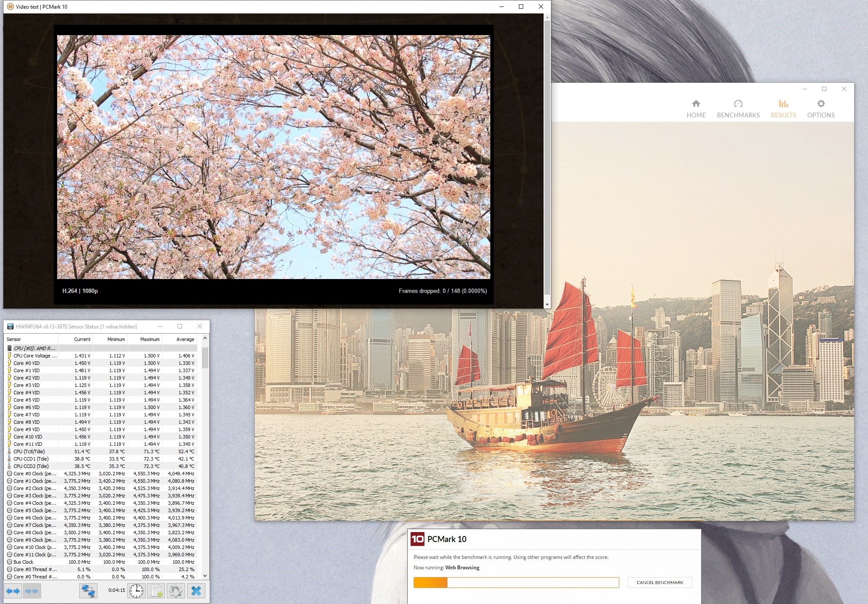
Task: Click the HWiNFO expand columns arrows icon
Action: [x=13, y=591]
